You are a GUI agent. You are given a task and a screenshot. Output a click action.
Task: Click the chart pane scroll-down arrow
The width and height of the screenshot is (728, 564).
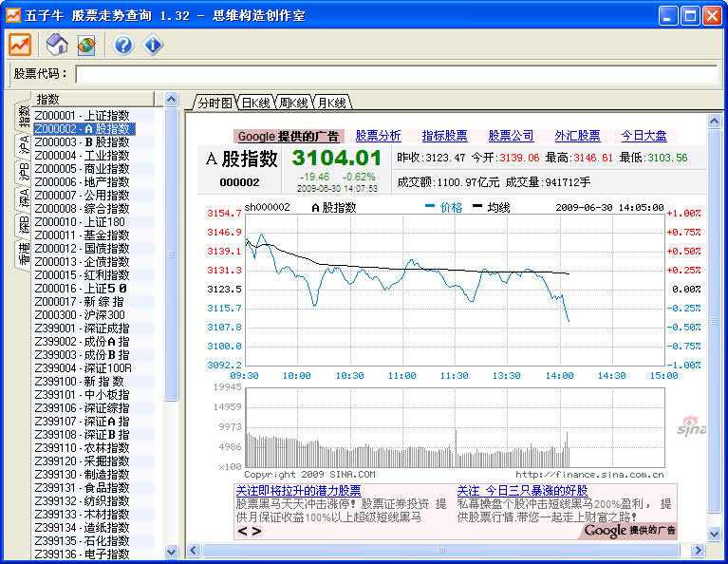714,534
